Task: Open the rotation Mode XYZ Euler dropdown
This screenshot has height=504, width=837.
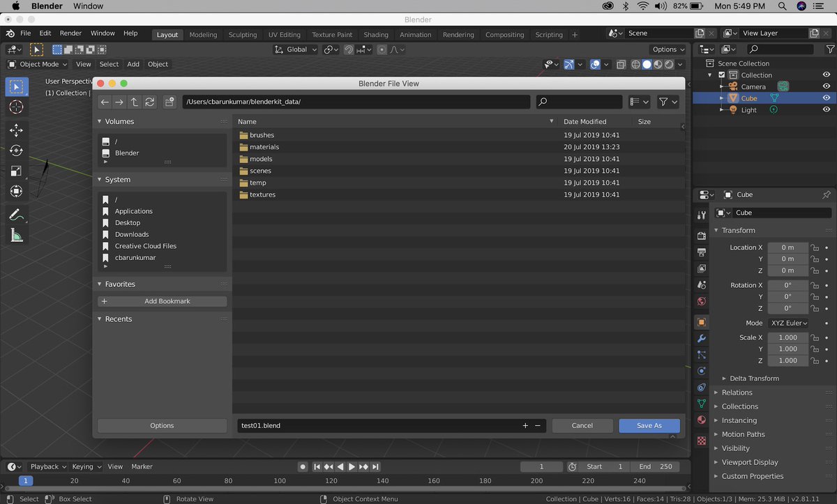Action: pyautogui.click(x=788, y=323)
